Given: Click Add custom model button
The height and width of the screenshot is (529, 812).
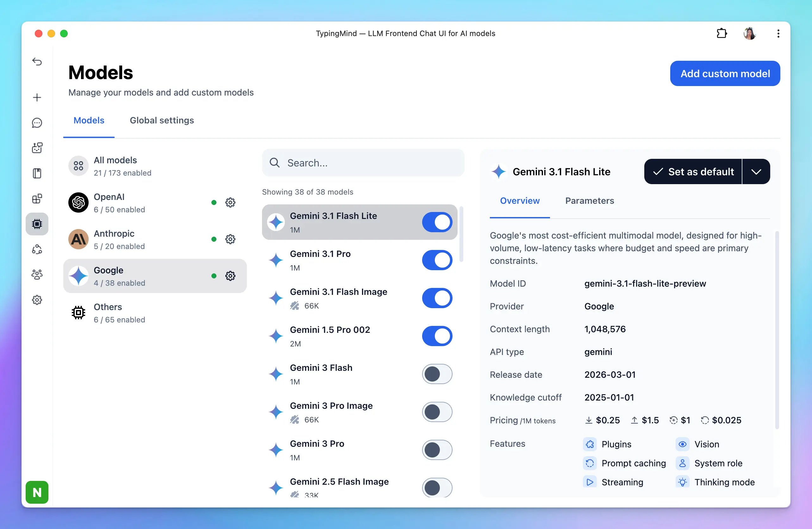Looking at the screenshot, I should click(x=725, y=73).
